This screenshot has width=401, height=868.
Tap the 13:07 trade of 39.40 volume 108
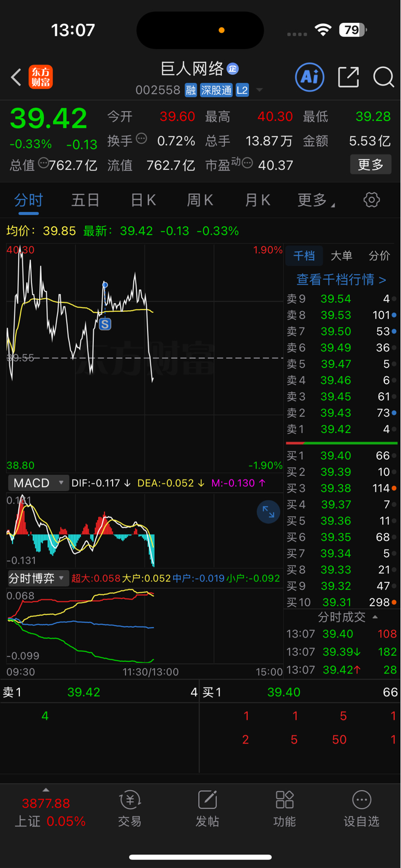pos(342,634)
